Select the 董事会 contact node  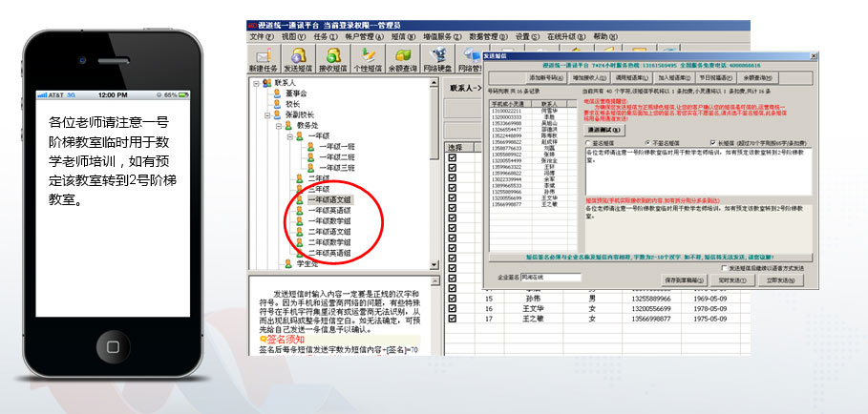(294, 94)
